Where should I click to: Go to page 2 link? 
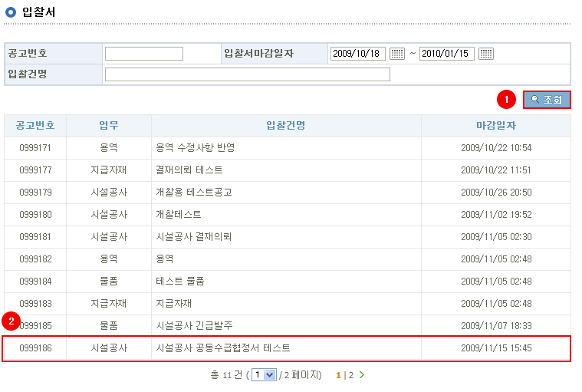pos(351,375)
